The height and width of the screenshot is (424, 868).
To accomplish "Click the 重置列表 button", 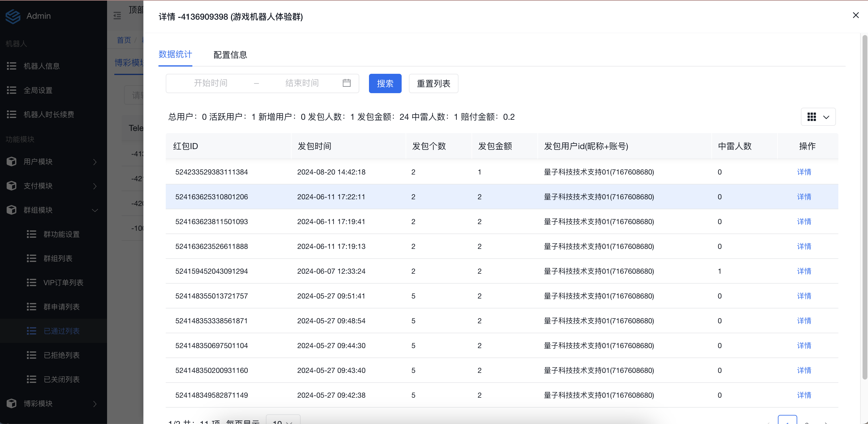I will [433, 83].
